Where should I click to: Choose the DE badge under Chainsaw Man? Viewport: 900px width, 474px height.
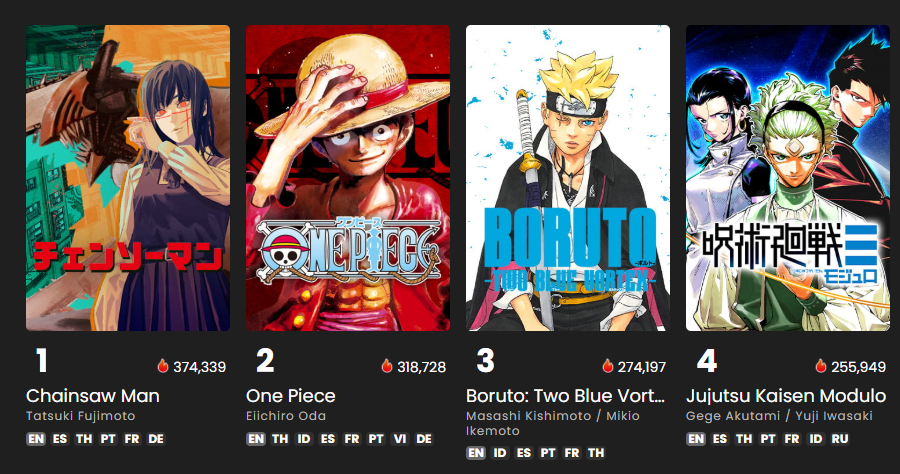156,439
